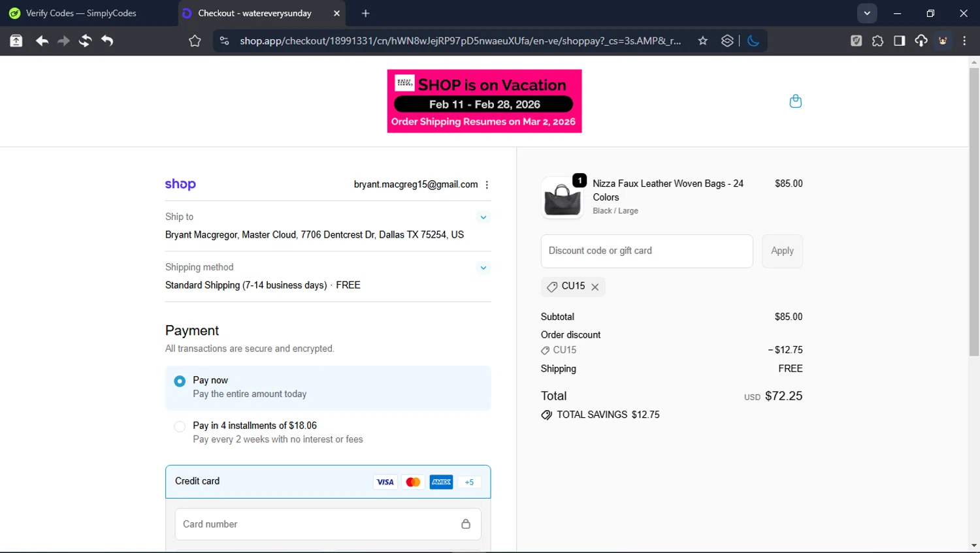Open account options three-dot menu beside email
This screenshot has height=553, width=980.
(487, 185)
